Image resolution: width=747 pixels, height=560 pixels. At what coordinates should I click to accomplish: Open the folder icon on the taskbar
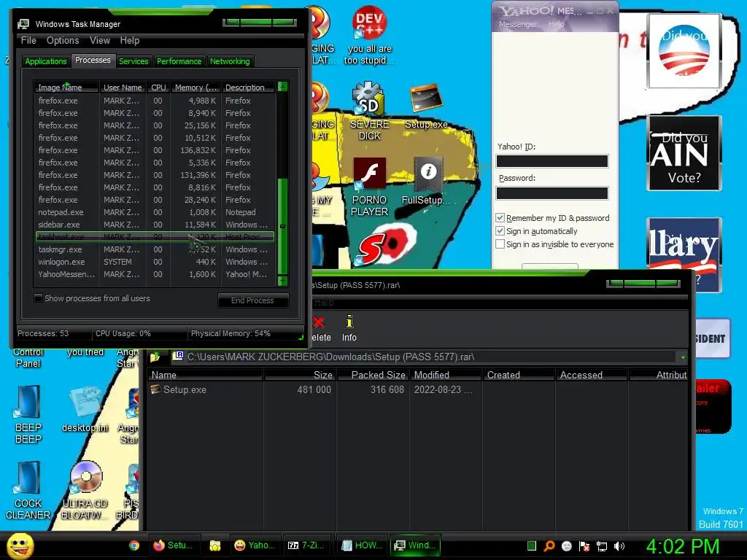pyautogui.click(x=215, y=545)
